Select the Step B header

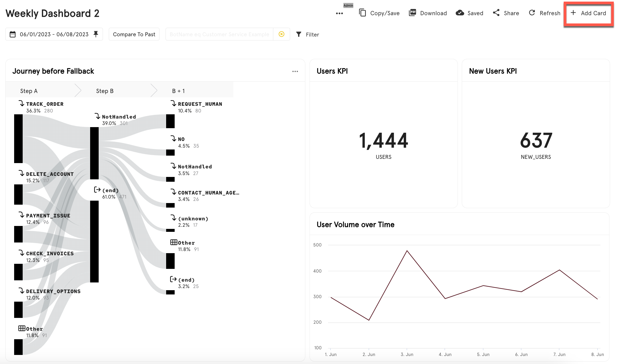click(105, 91)
